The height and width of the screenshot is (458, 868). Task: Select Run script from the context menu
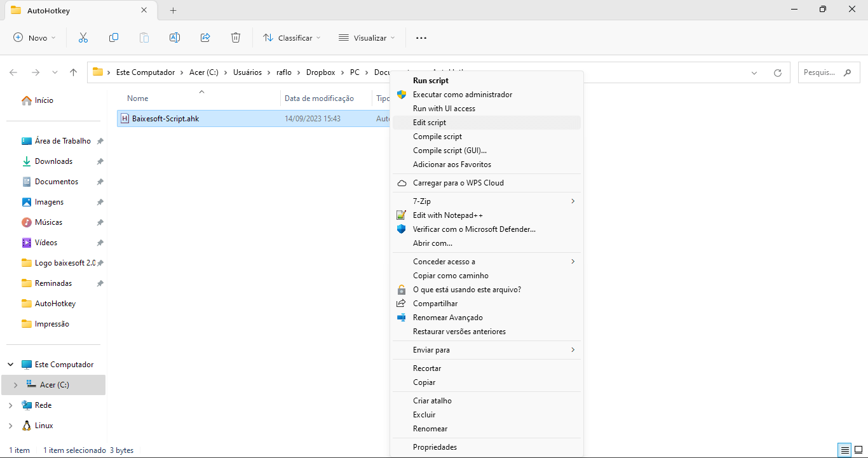(x=430, y=80)
